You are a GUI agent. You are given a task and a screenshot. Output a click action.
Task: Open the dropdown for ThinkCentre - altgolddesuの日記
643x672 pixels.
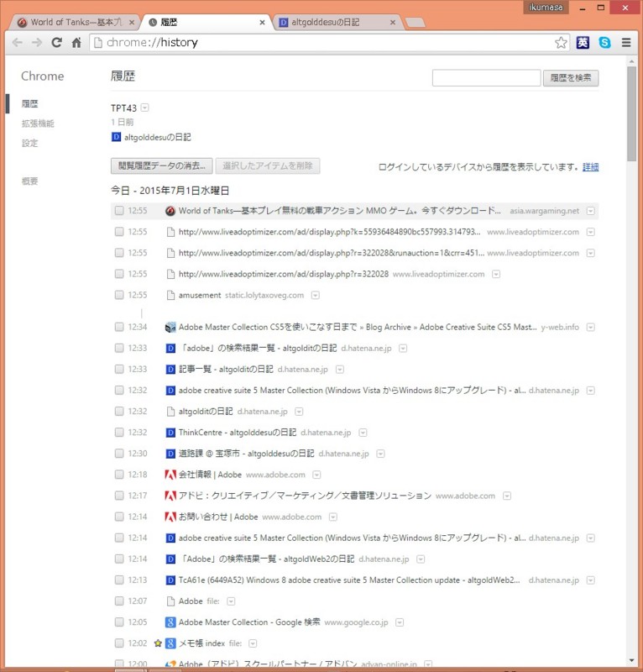click(x=363, y=433)
